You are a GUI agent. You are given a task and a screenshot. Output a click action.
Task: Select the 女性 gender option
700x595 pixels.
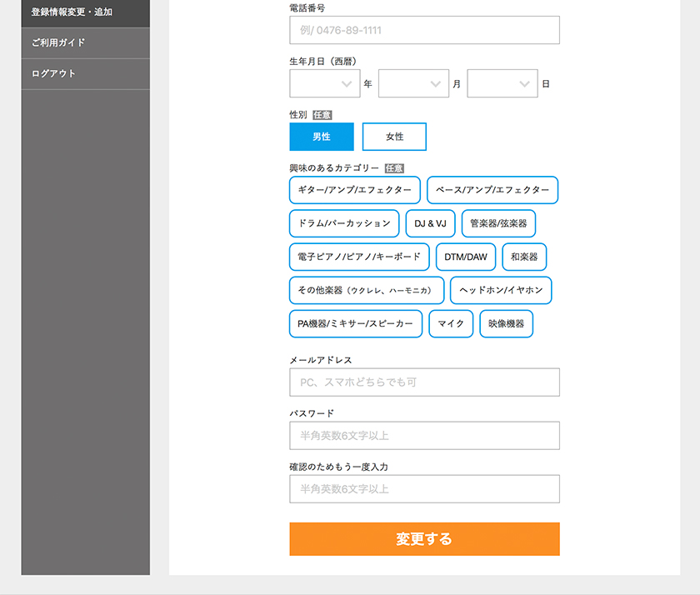point(394,137)
